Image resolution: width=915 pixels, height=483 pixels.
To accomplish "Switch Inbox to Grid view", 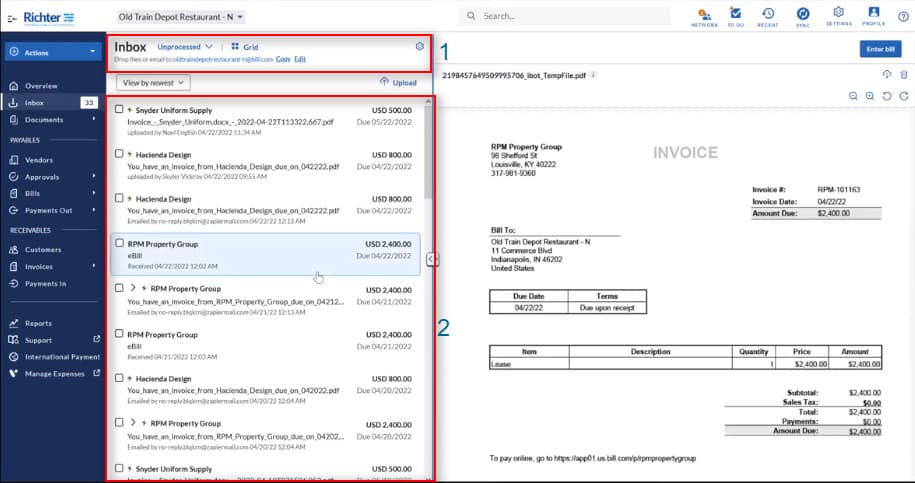I will [245, 47].
